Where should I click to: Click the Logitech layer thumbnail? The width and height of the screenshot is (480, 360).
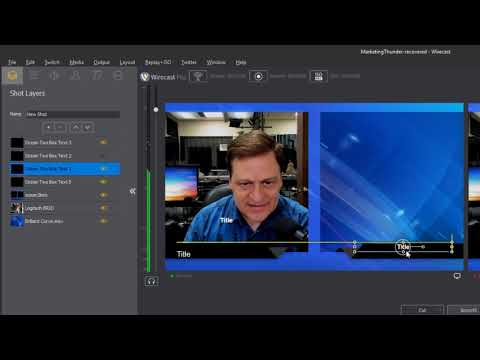17,208
